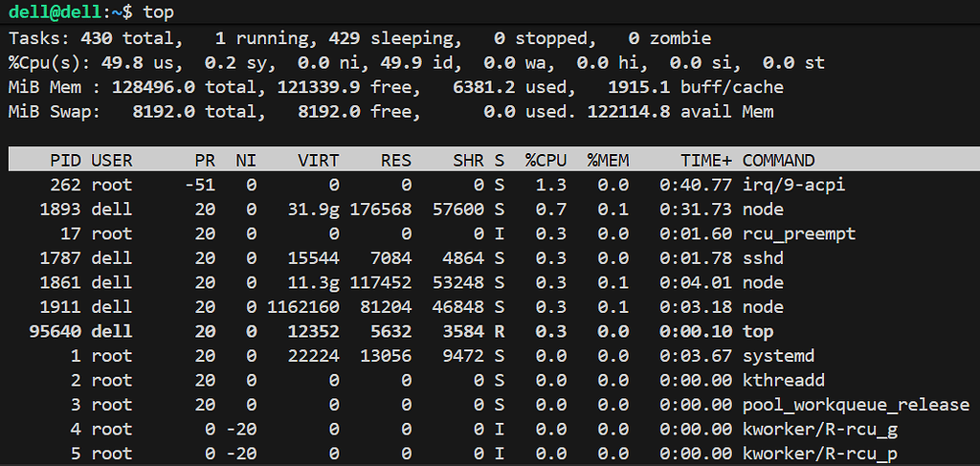Viewport: 980px width, 466px height.
Task: Click the 1162160 VIRT value
Action: click(x=303, y=307)
